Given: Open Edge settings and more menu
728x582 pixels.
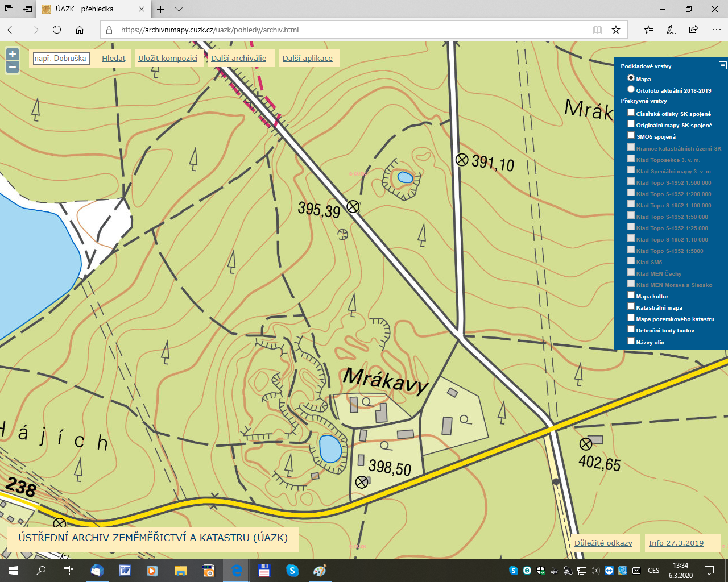Looking at the screenshot, I should coord(716,30).
